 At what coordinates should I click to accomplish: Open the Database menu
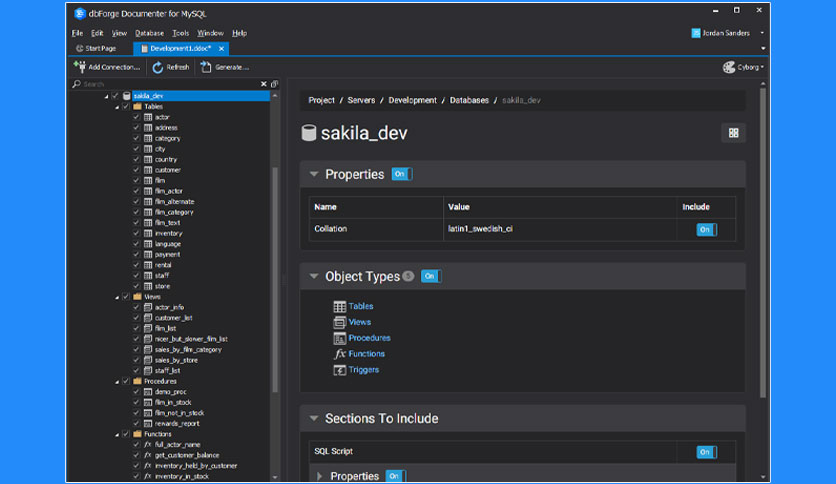pos(149,33)
